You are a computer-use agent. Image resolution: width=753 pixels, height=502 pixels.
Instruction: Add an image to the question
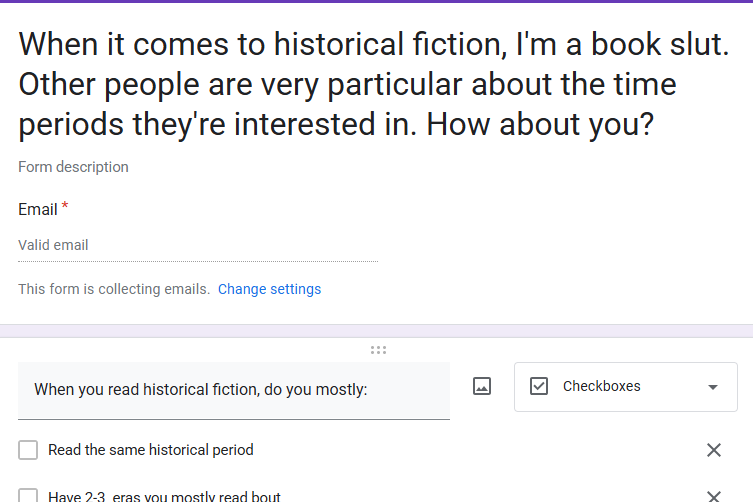tap(482, 387)
